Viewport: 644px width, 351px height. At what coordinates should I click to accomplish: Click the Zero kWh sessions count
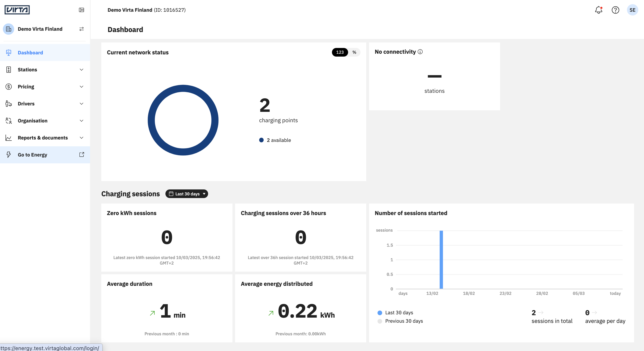(x=167, y=237)
